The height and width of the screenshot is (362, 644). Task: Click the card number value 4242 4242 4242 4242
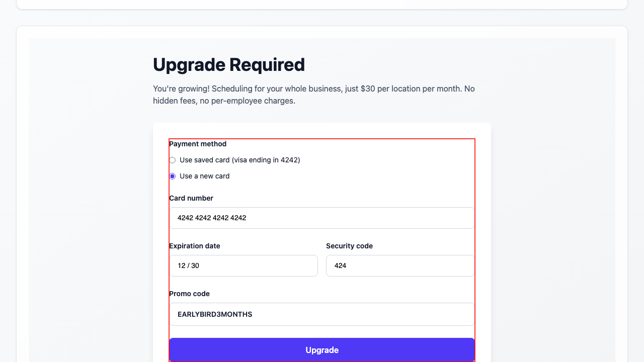tap(211, 218)
